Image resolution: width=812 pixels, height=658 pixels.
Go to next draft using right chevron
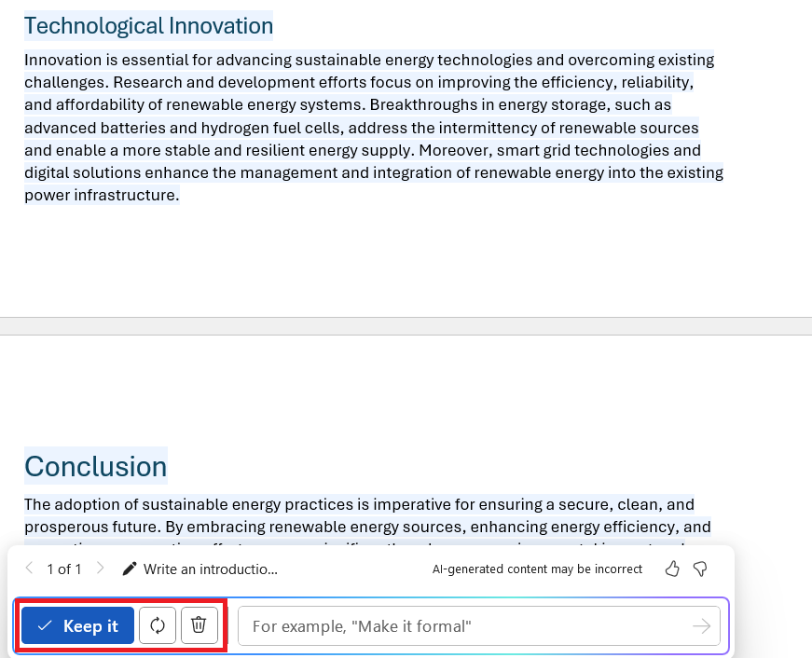click(101, 569)
